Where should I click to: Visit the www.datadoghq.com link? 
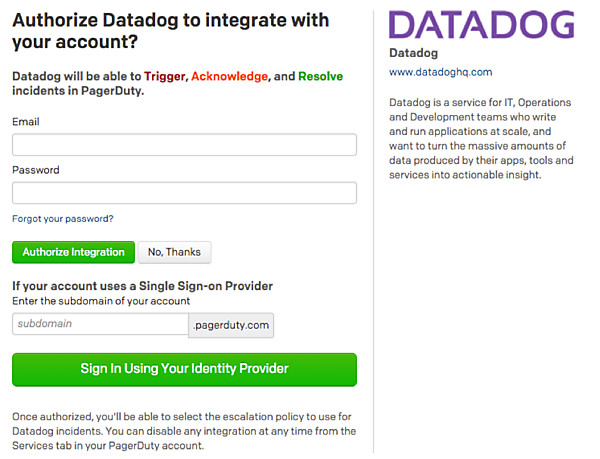tap(440, 72)
